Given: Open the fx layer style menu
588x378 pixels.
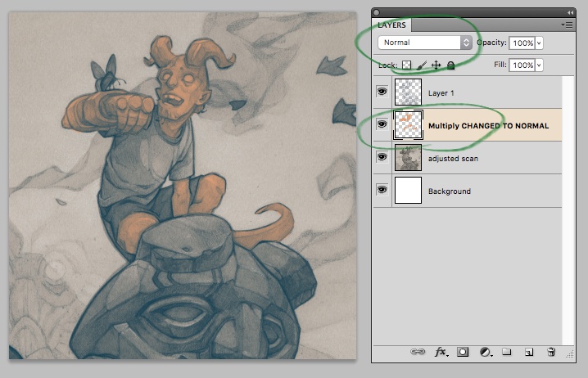Looking at the screenshot, I should point(441,352).
